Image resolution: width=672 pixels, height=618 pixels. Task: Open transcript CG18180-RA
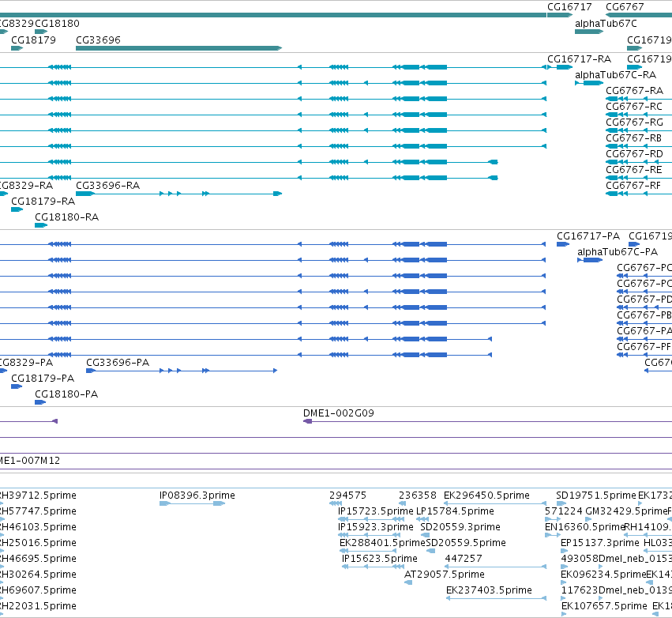click(x=66, y=217)
